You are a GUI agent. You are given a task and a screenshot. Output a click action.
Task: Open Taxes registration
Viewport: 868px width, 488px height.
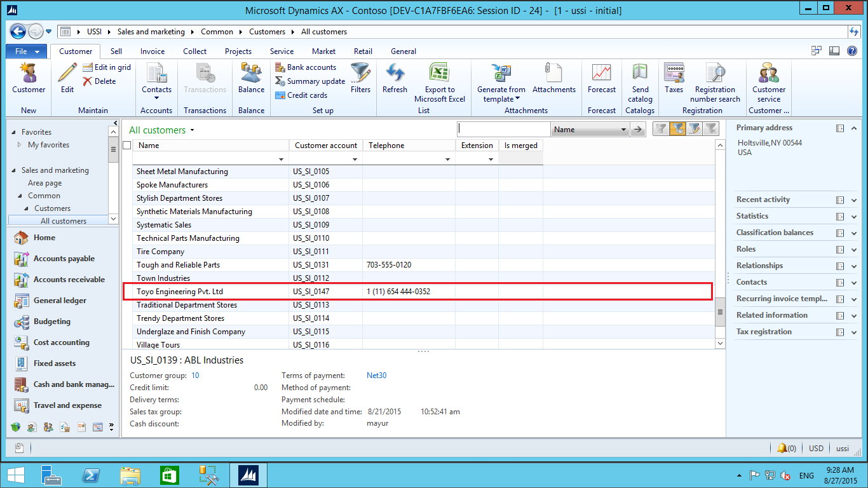[x=674, y=78]
